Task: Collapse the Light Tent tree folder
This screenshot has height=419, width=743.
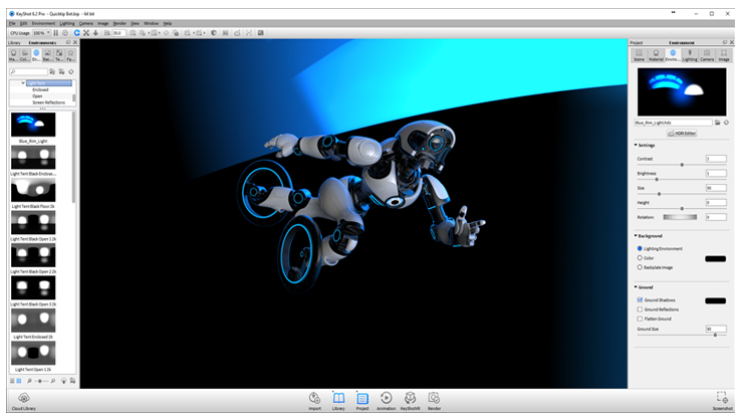Action: click(x=23, y=83)
